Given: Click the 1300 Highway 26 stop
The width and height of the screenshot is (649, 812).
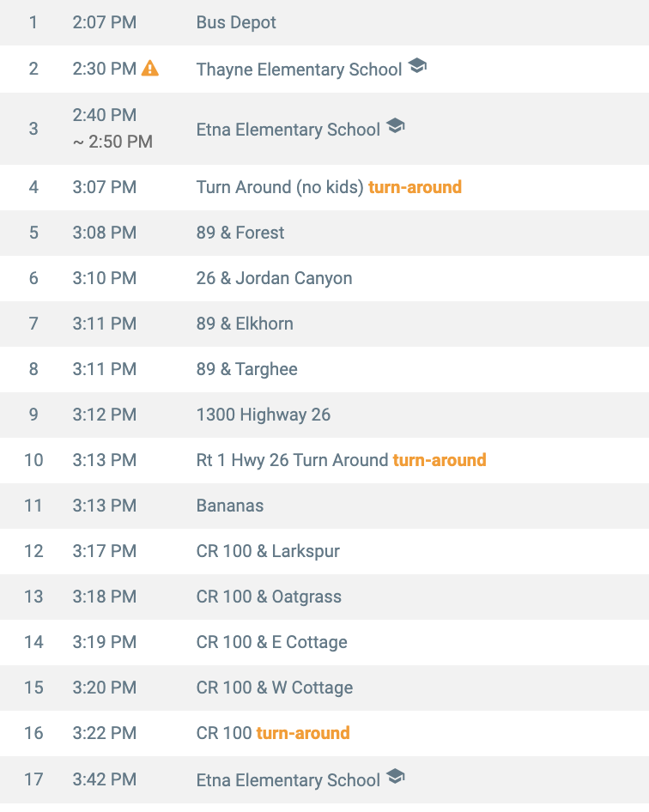Looking at the screenshot, I should [x=264, y=415].
